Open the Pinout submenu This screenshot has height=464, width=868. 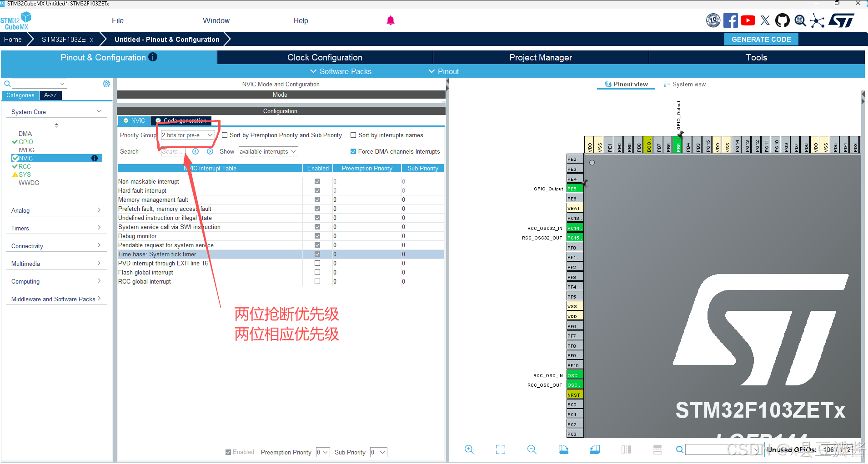point(444,71)
